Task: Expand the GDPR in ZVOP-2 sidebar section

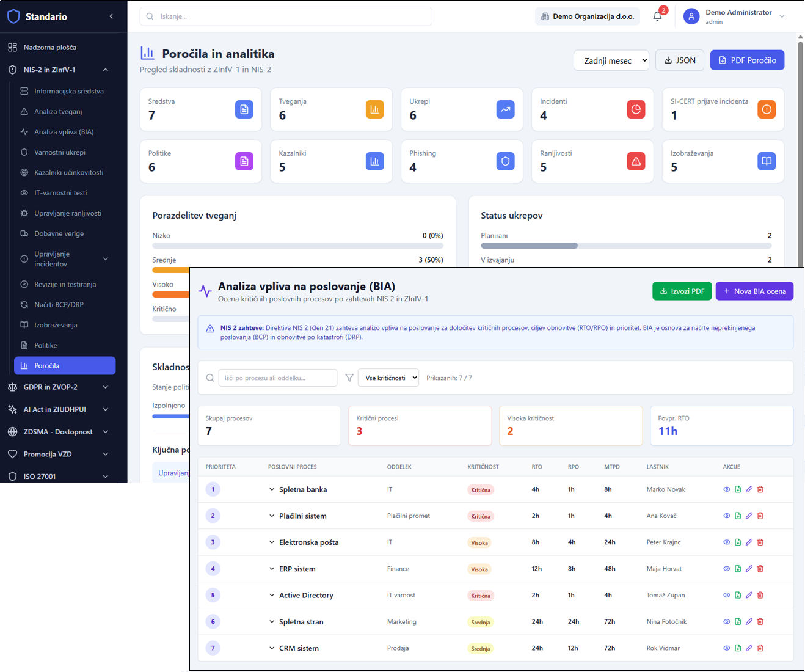Action: [58, 387]
